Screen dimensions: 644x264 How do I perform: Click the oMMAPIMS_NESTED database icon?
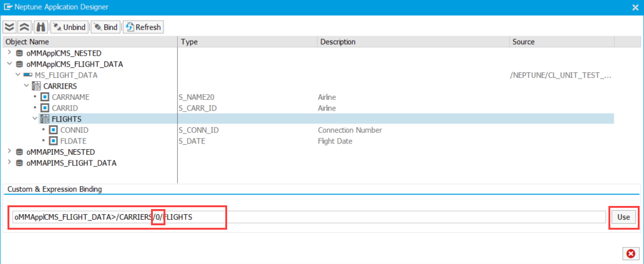coord(19,152)
